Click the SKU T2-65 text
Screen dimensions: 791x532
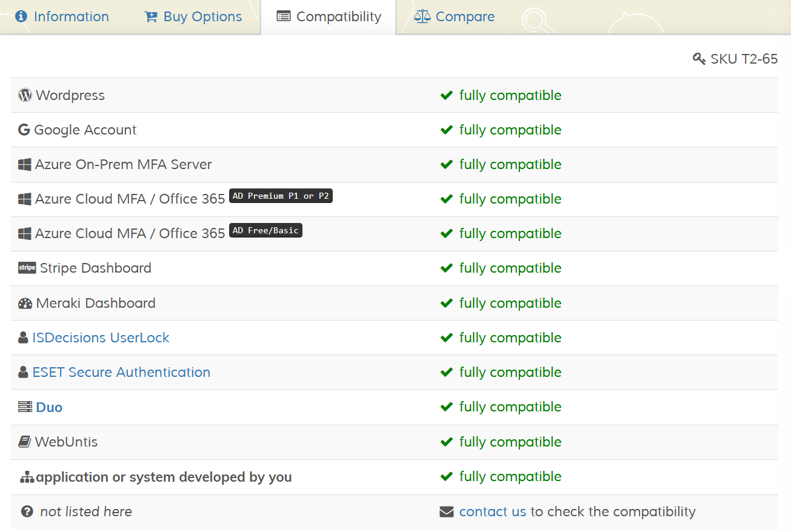[x=744, y=59]
